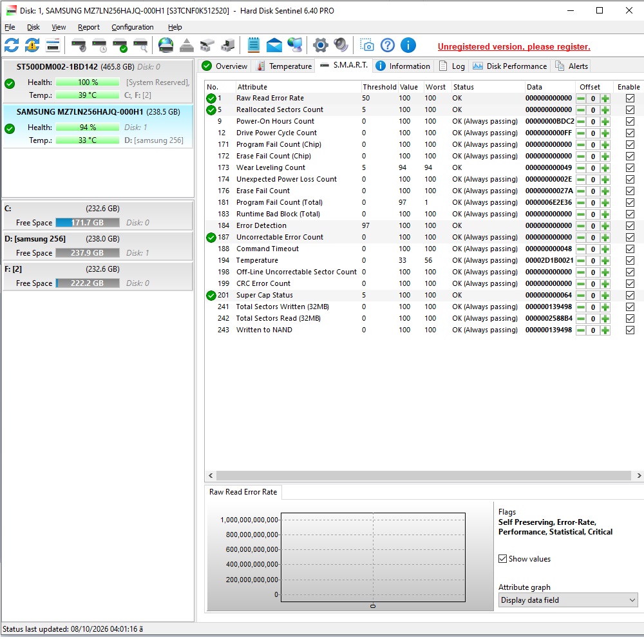Image resolution: width=644 pixels, height=644 pixels.
Task: Open the Alerts tab
Action: tap(572, 66)
